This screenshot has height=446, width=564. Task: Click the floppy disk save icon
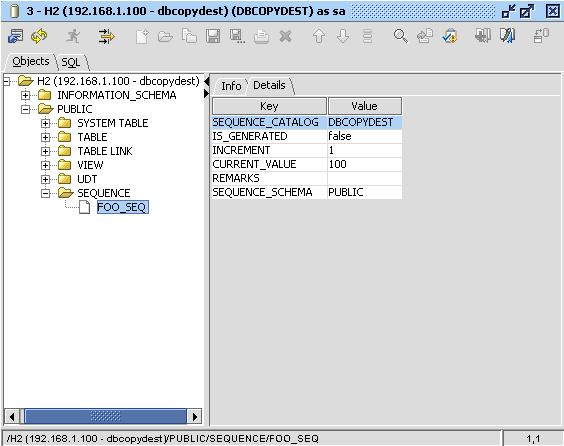(213, 37)
